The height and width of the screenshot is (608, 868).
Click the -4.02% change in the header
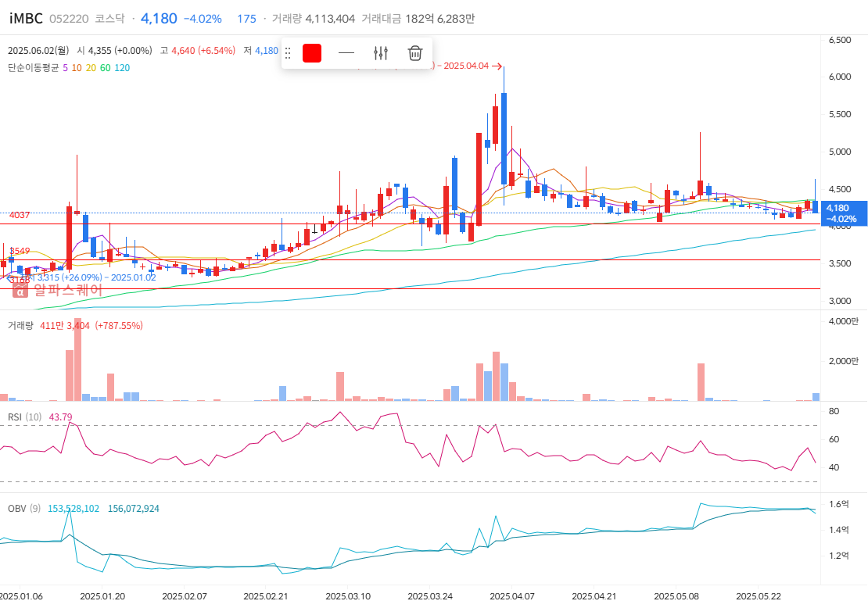202,19
